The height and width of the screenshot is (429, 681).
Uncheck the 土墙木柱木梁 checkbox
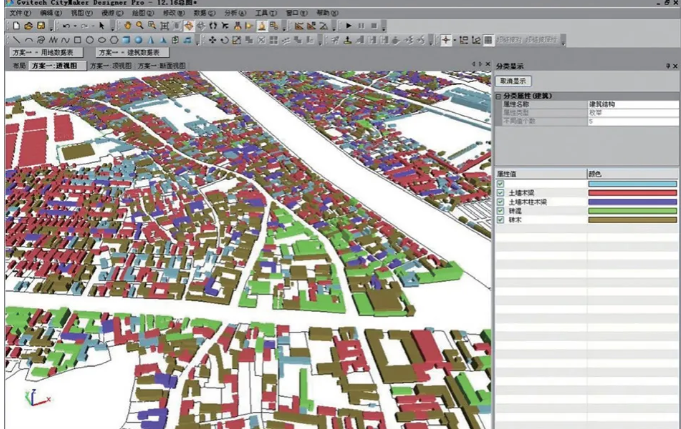tap(500, 202)
